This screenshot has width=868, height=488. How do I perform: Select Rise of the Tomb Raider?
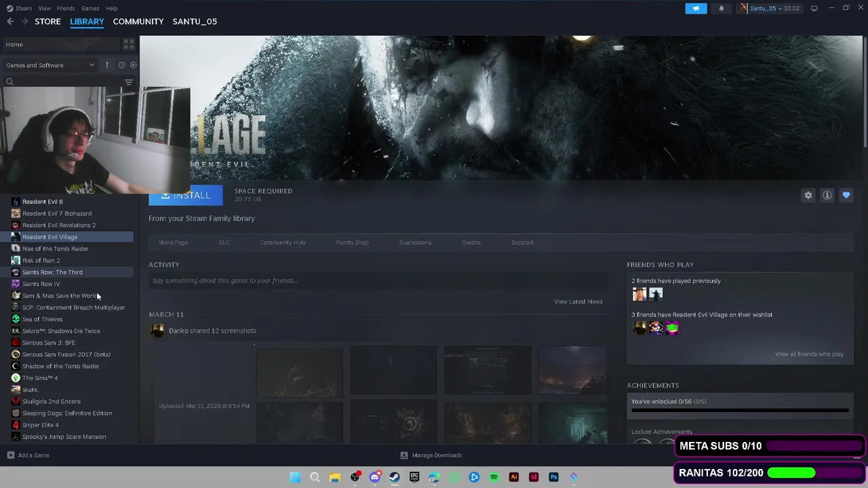point(56,249)
